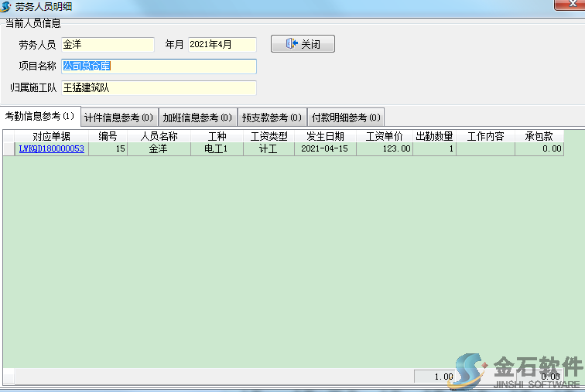Screen dimensions: 585x392
Task: Click the 人员名称 cell 金洋
Action: [x=158, y=149]
